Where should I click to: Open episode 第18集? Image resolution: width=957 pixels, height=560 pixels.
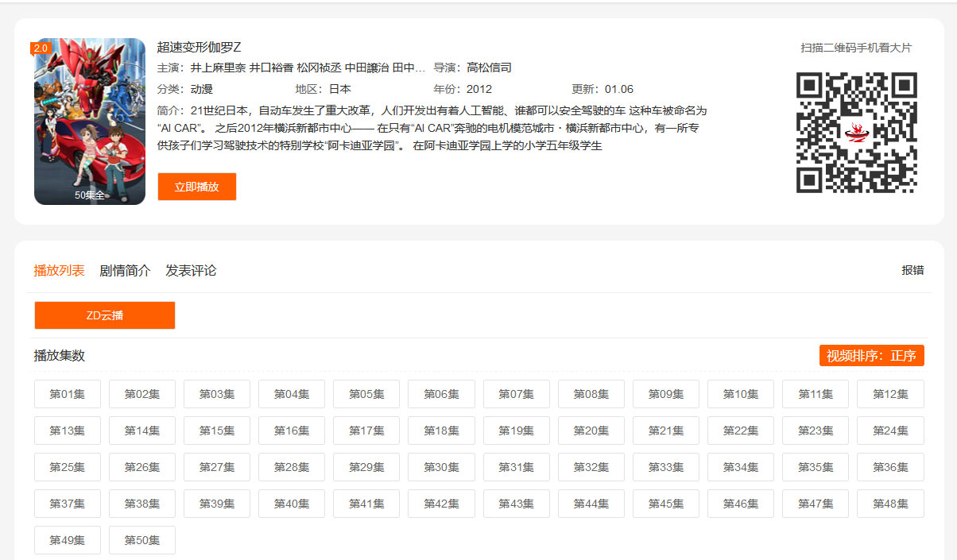click(x=441, y=431)
